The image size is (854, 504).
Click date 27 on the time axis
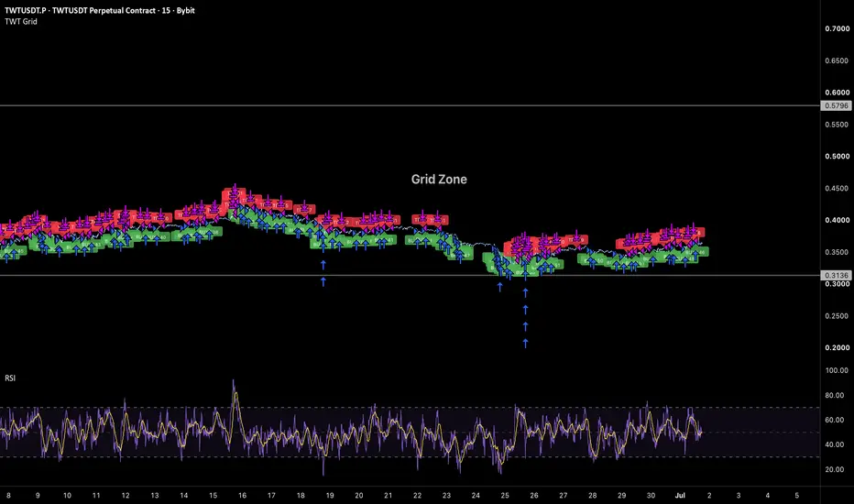pyautogui.click(x=564, y=495)
